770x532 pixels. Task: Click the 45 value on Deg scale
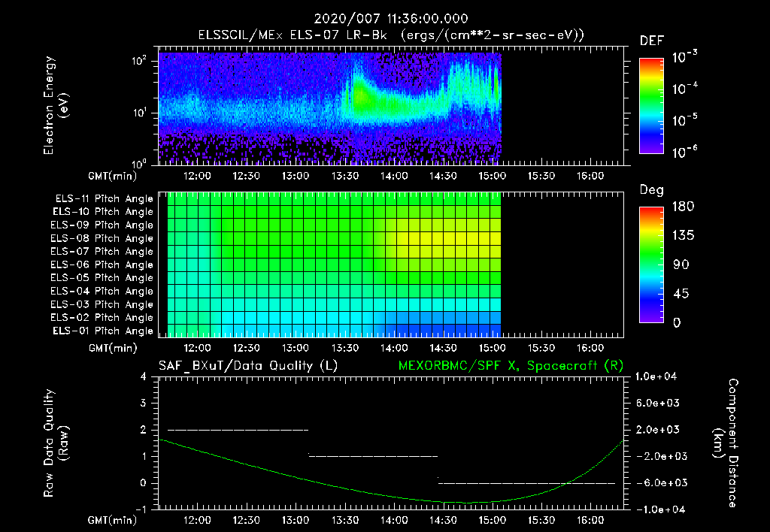tap(681, 294)
